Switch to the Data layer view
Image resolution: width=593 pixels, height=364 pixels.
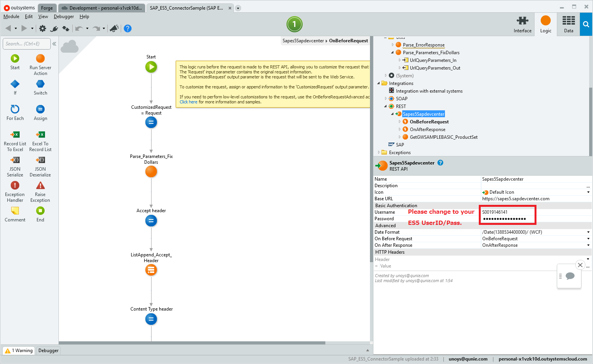click(x=568, y=24)
